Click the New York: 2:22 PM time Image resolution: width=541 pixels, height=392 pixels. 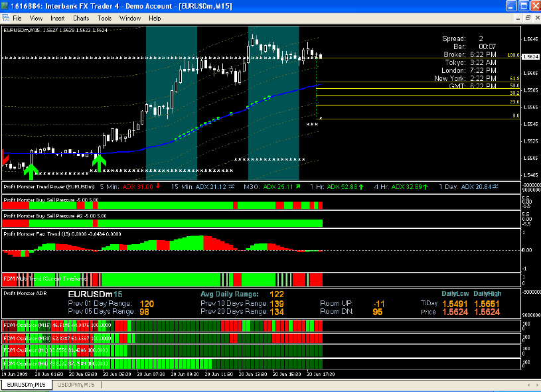465,78
